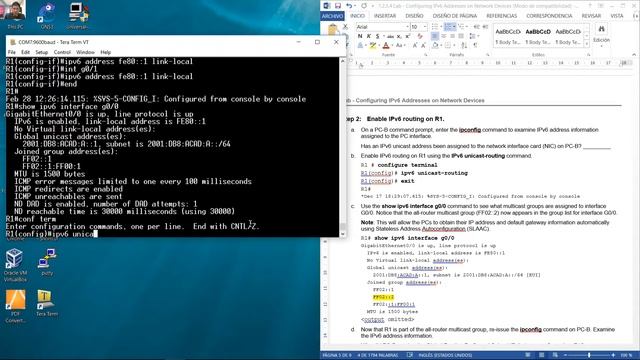Click the Shading paint bucket icon

tap(435, 45)
